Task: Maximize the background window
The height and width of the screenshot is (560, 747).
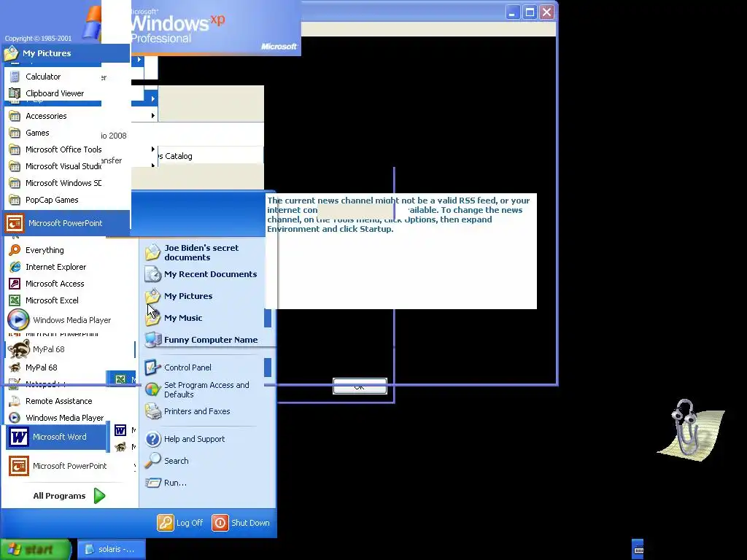Action: tap(530, 12)
